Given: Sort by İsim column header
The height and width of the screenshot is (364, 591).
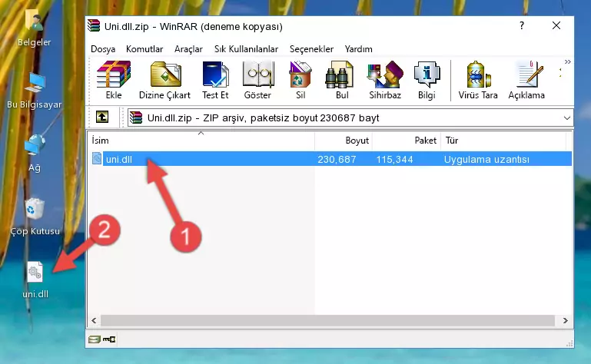Looking at the screenshot, I should click(x=201, y=141).
